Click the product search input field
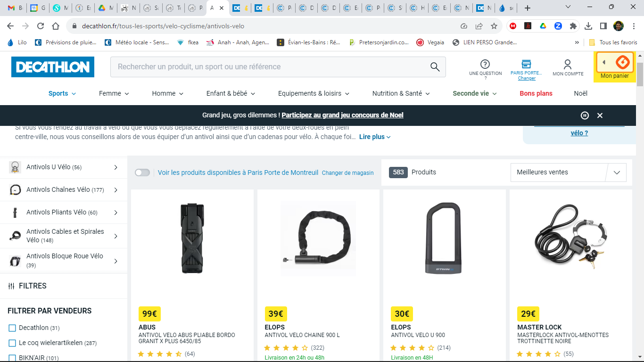The image size is (644, 362). tap(269, 67)
